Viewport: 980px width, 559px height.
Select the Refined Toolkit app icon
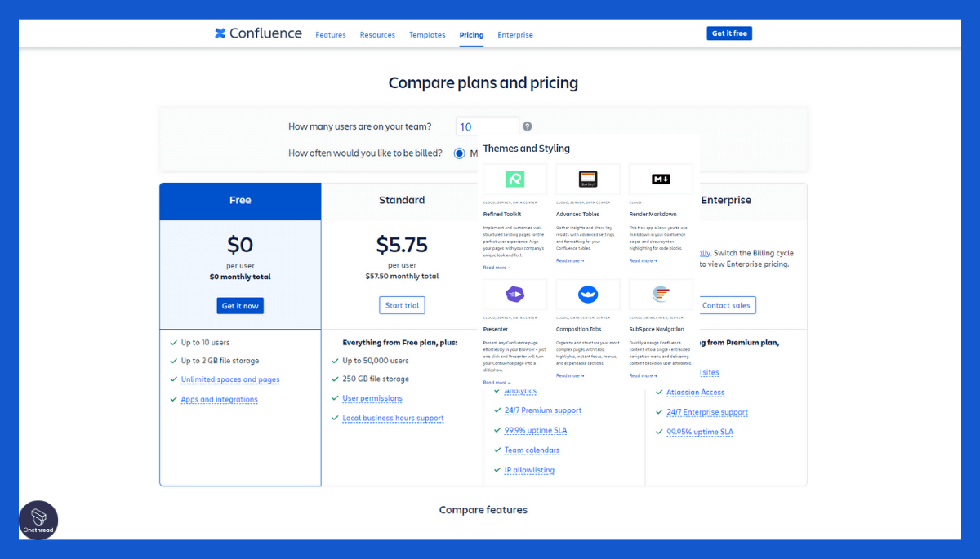(x=514, y=179)
